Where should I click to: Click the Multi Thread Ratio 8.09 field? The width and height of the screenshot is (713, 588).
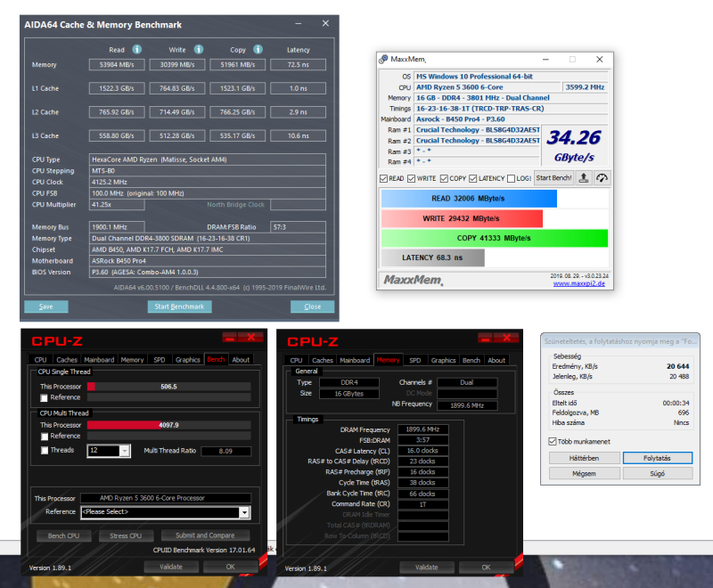click(x=225, y=451)
